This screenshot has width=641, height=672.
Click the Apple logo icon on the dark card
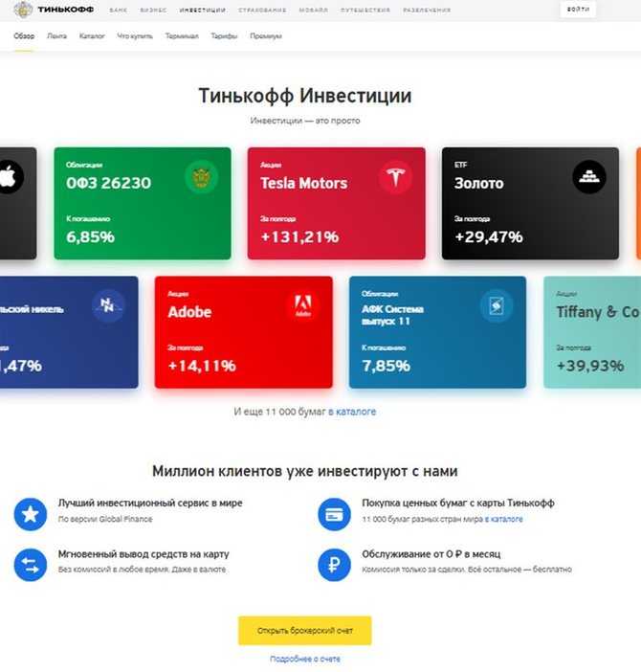click(x=9, y=176)
